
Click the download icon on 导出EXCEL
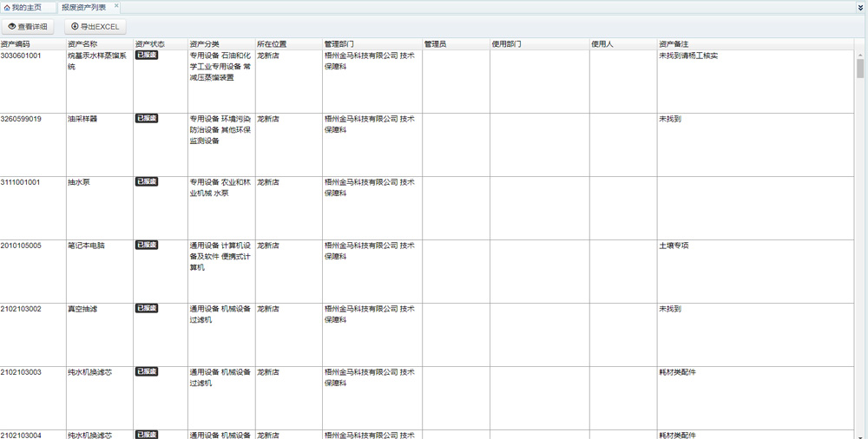tap(75, 27)
